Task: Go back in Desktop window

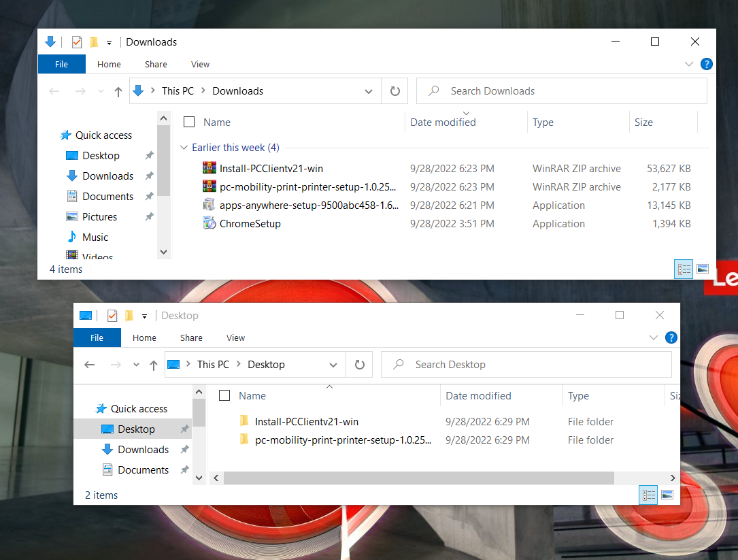Action: click(89, 365)
